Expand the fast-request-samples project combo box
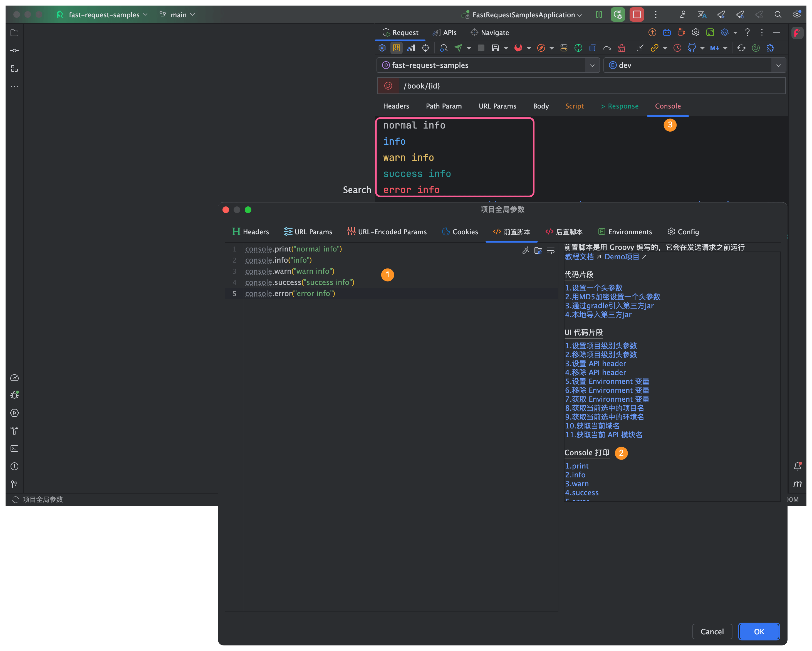The height and width of the screenshot is (651, 812). coord(592,65)
